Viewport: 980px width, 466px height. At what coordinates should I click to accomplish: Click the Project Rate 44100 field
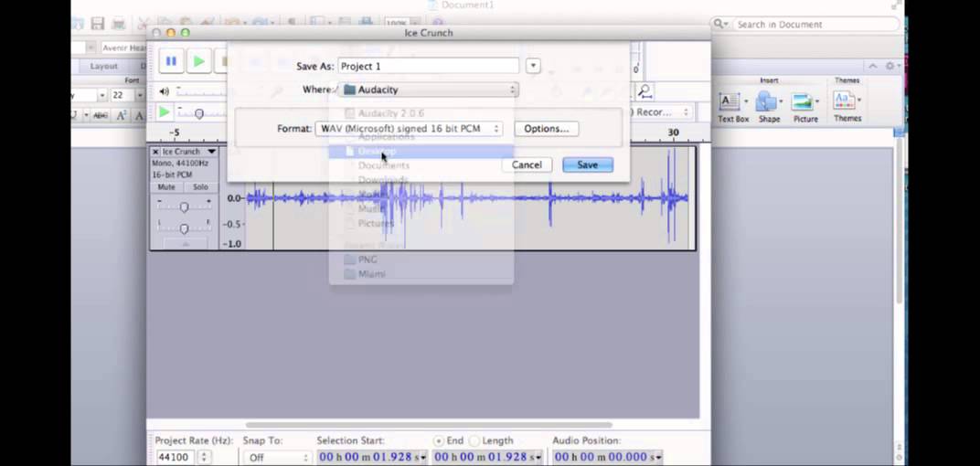pyautogui.click(x=175, y=457)
